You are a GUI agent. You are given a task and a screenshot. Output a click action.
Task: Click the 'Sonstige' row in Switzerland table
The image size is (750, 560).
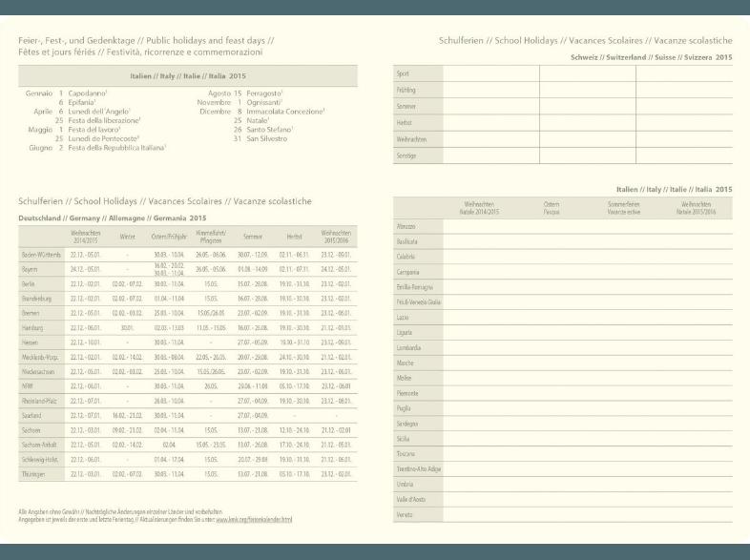(x=563, y=156)
